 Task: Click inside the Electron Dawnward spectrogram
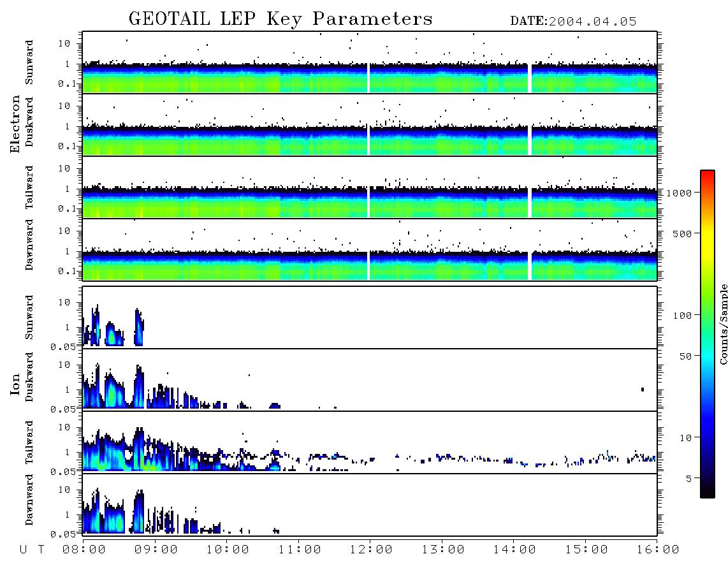click(x=370, y=249)
